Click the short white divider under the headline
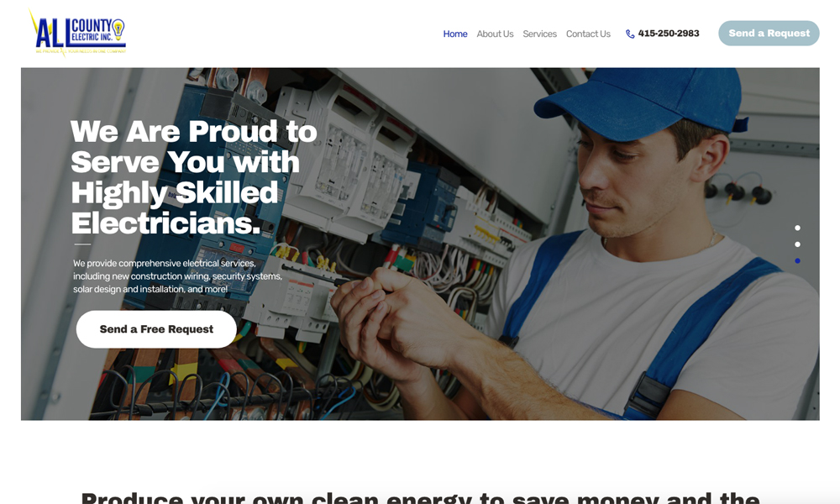Image resolution: width=840 pixels, height=504 pixels. click(82, 244)
